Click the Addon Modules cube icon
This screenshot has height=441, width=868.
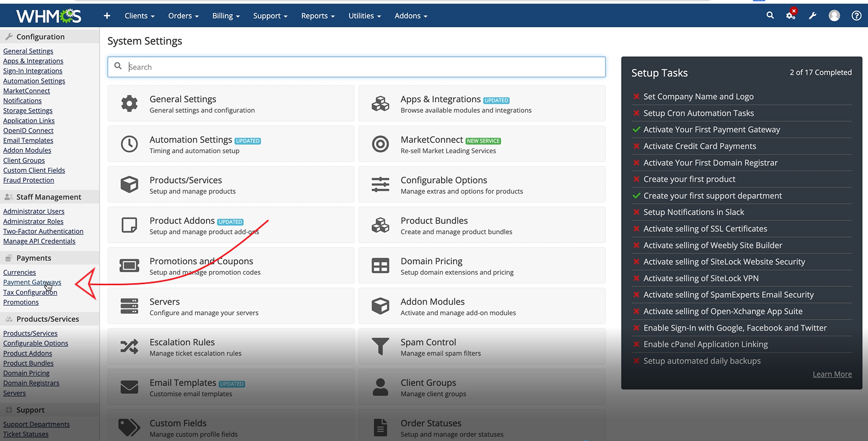click(x=381, y=306)
